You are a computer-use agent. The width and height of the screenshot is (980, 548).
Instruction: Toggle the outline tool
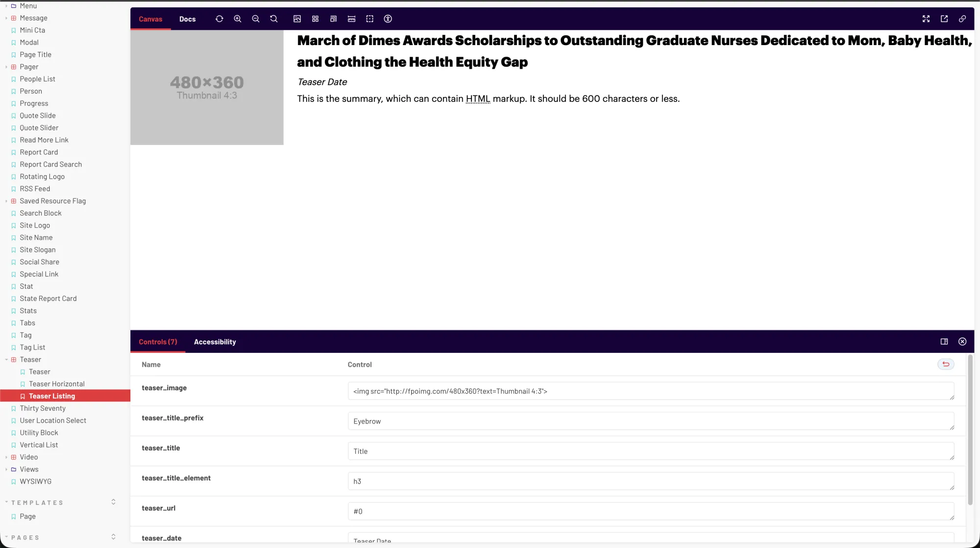click(x=369, y=19)
